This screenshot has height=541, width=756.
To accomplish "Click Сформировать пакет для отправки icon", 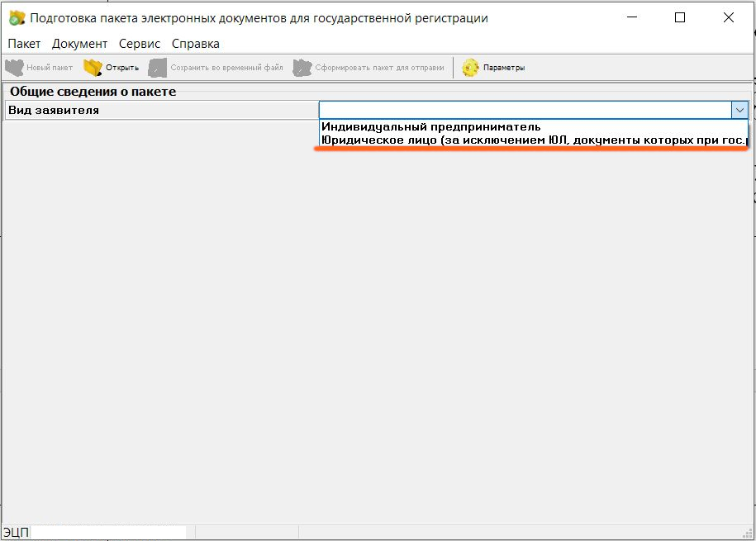I will 302,68.
